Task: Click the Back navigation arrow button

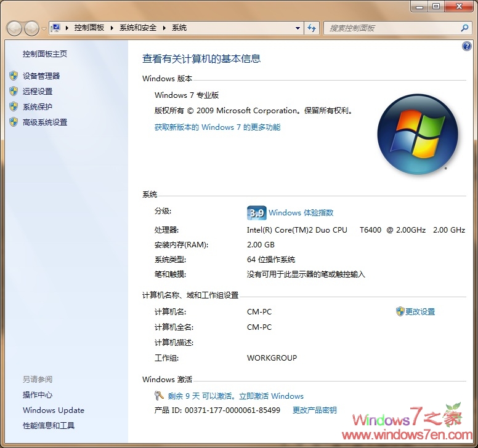Action: point(14,28)
